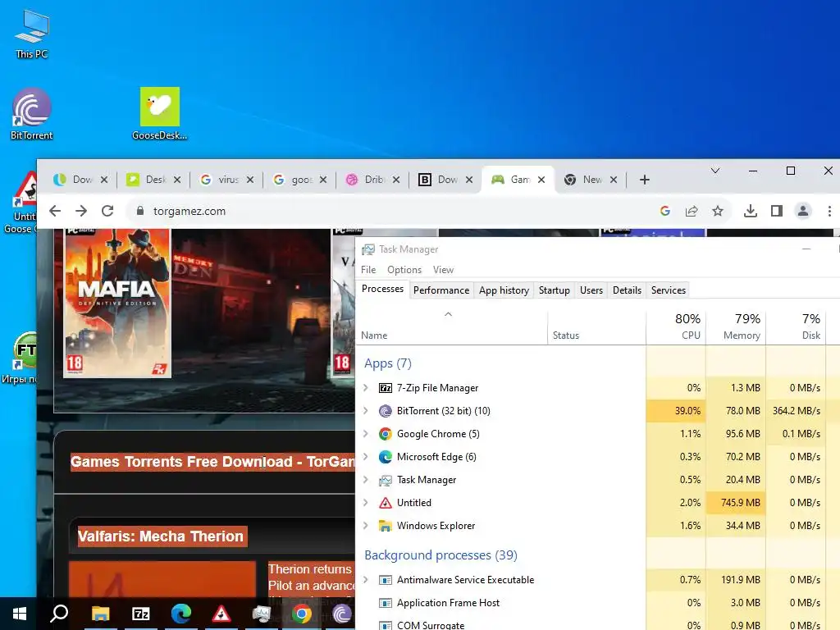Sort processes by Status column
The image size is (840, 630).
pyautogui.click(x=597, y=326)
